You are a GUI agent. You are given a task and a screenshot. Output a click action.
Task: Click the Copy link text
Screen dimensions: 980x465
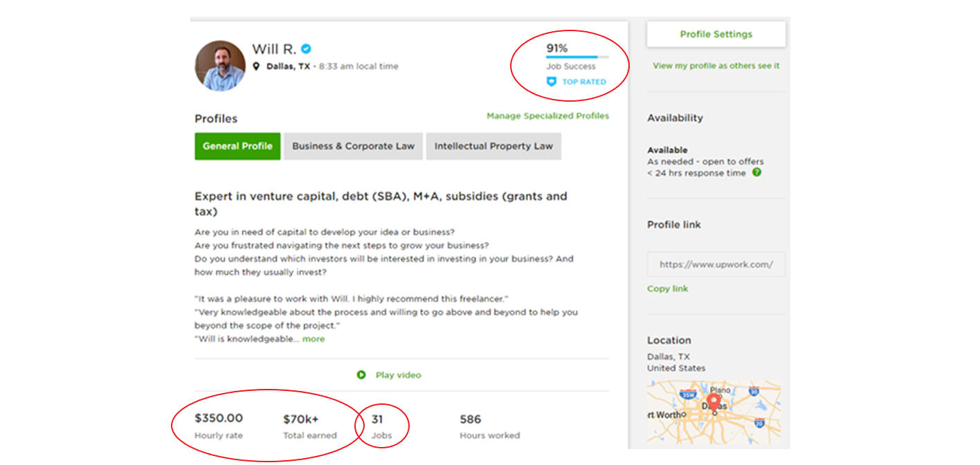[667, 289]
